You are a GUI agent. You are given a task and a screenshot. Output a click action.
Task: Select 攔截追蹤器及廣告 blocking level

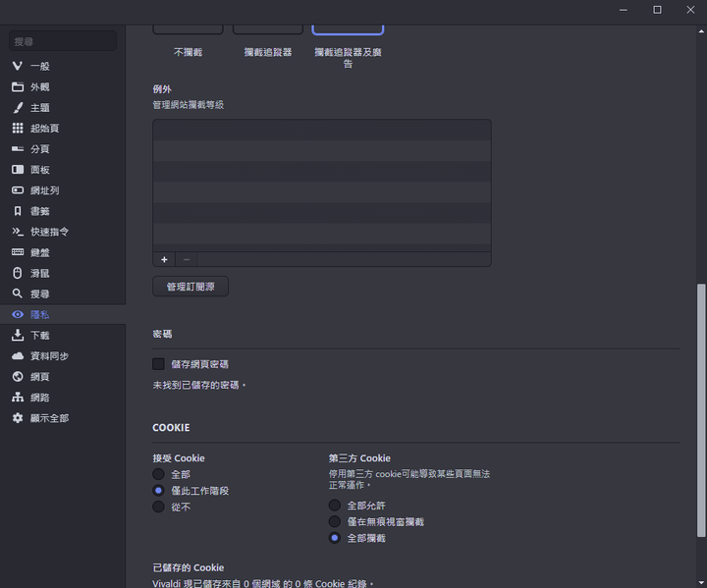coord(348,58)
